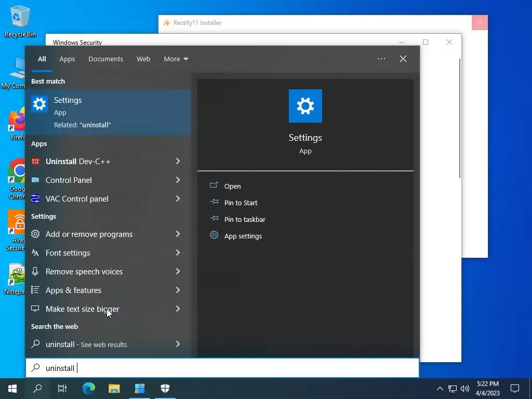Viewport: 532px width, 399px height.
Task: Click the Windows Security window scrollbar
Action: [x=460, y=118]
